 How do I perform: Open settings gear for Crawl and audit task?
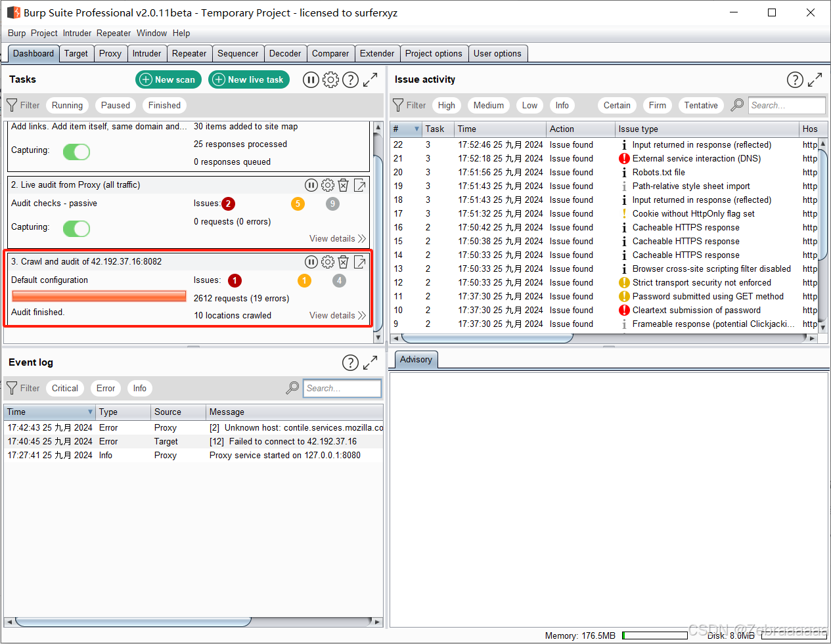pyautogui.click(x=328, y=262)
